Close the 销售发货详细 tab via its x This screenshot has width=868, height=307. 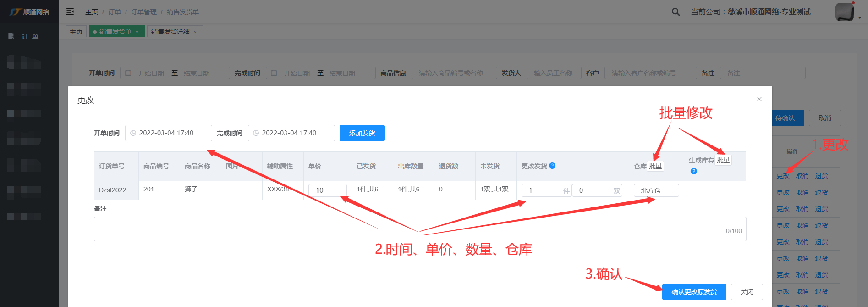[x=195, y=32]
